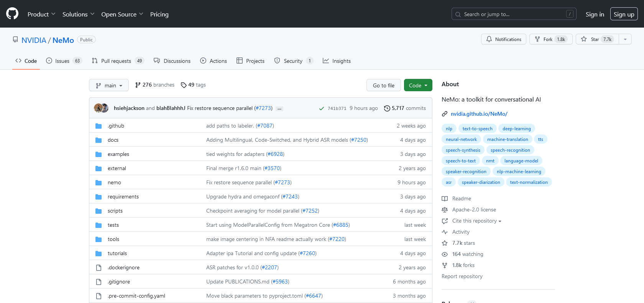644x303 pixels.
Task: Open the scripts folder
Action: (115, 211)
